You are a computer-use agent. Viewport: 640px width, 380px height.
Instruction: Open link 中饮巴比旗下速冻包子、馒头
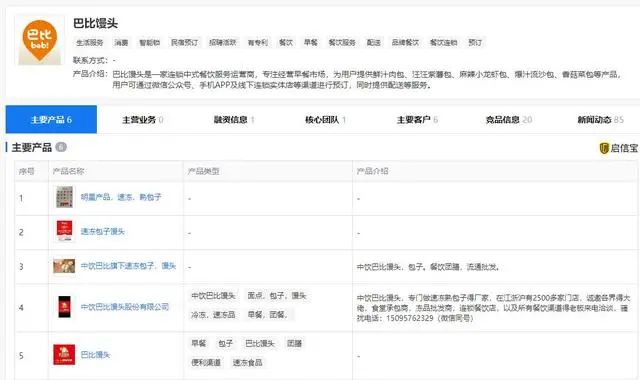(128, 266)
